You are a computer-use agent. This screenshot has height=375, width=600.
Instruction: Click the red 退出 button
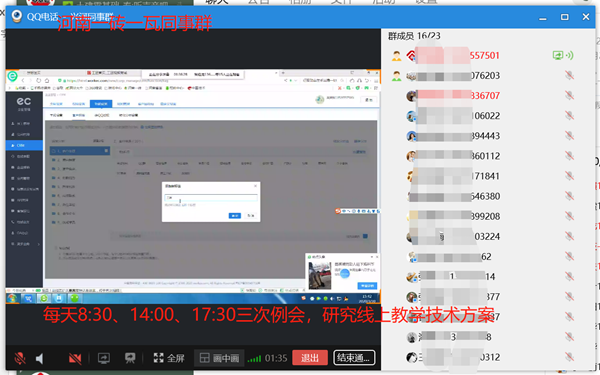tap(310, 358)
